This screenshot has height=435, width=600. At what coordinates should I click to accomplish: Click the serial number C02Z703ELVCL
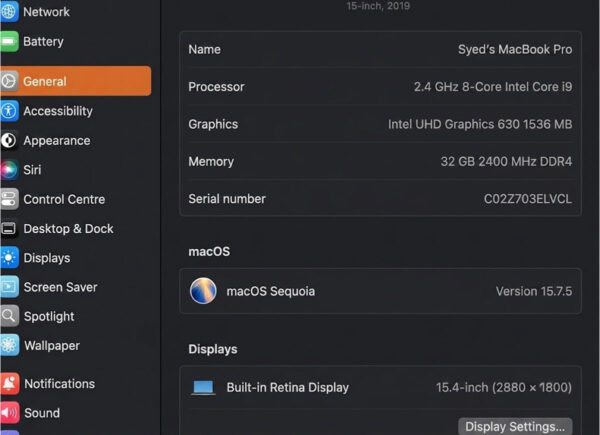[x=528, y=199]
